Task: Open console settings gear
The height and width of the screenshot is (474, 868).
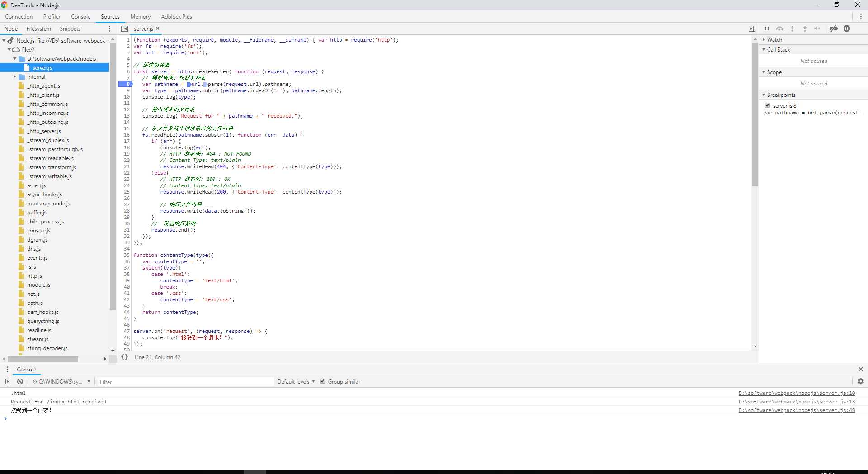Action: (861, 381)
